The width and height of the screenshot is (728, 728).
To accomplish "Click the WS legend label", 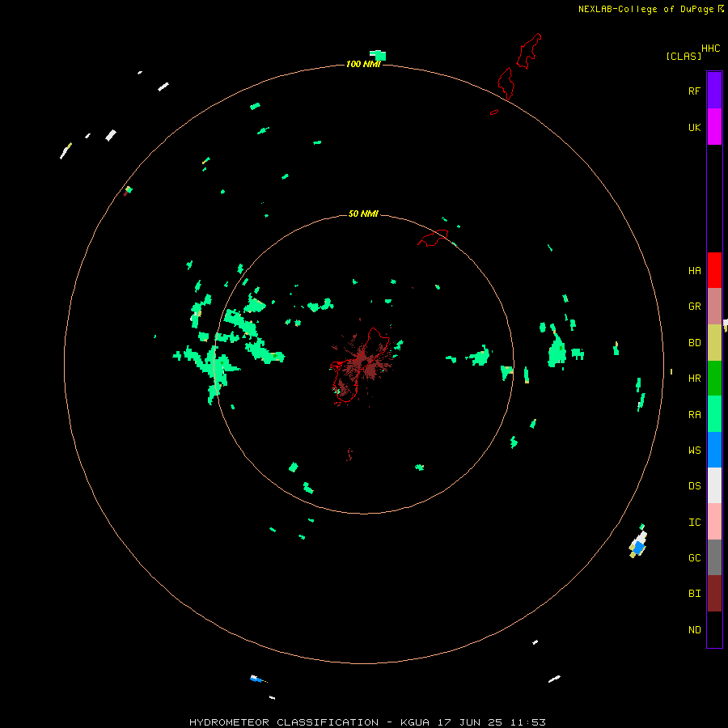I will point(694,450).
